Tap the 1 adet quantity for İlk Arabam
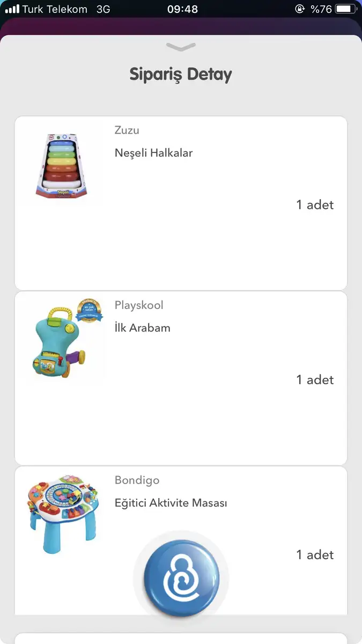 (315, 379)
